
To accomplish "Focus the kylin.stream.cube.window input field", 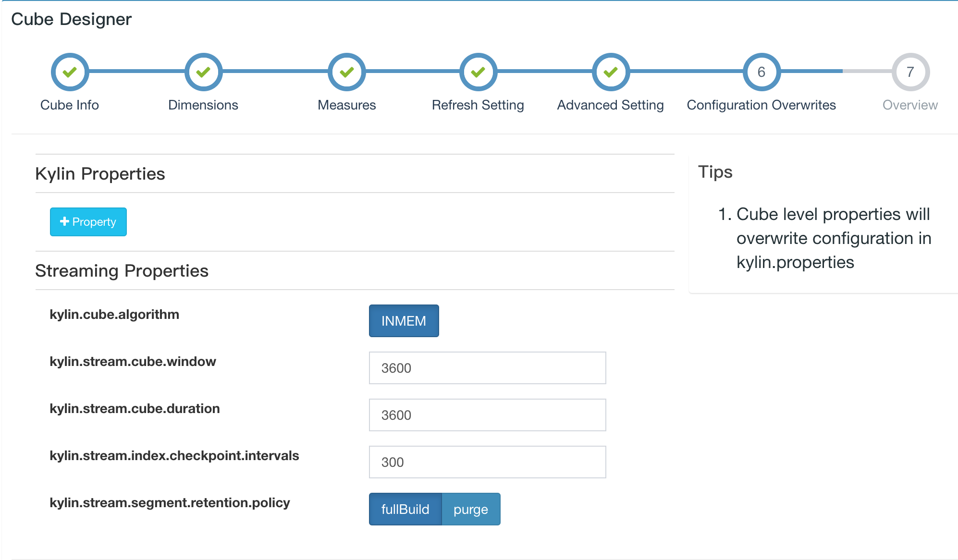I will [487, 368].
